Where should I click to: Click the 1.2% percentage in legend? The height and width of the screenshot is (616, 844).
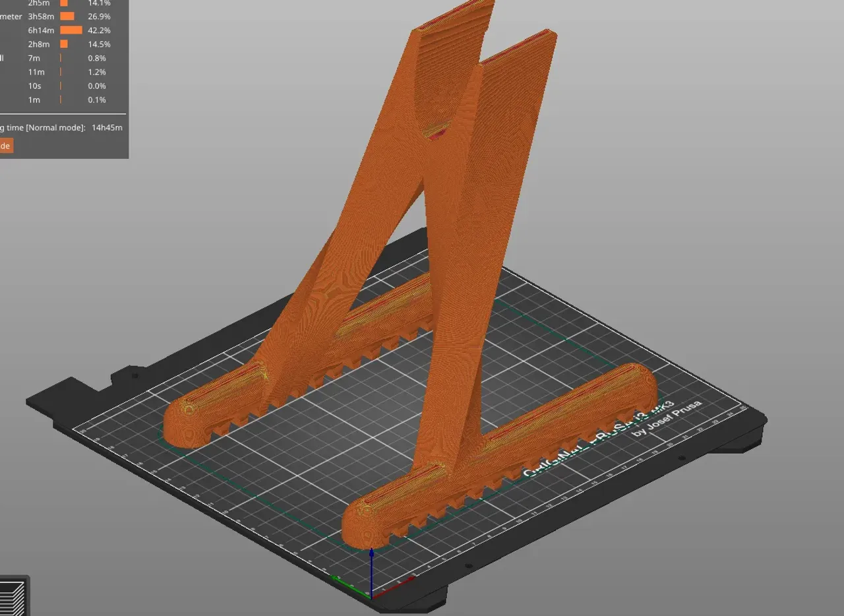tap(97, 72)
